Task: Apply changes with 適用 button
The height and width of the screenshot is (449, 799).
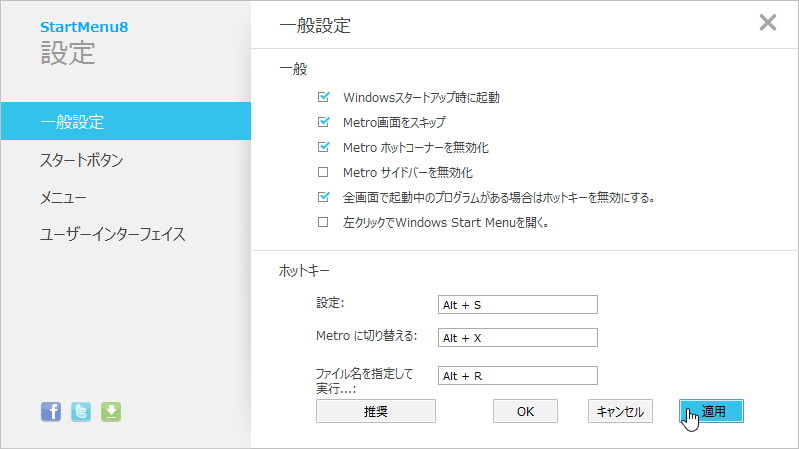Action: coord(711,411)
